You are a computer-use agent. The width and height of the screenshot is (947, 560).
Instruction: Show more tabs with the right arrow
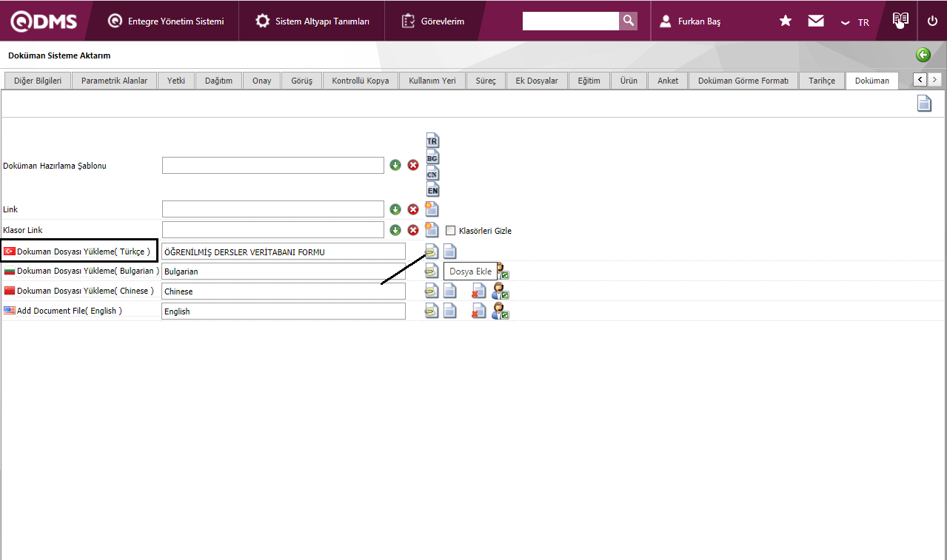(935, 80)
